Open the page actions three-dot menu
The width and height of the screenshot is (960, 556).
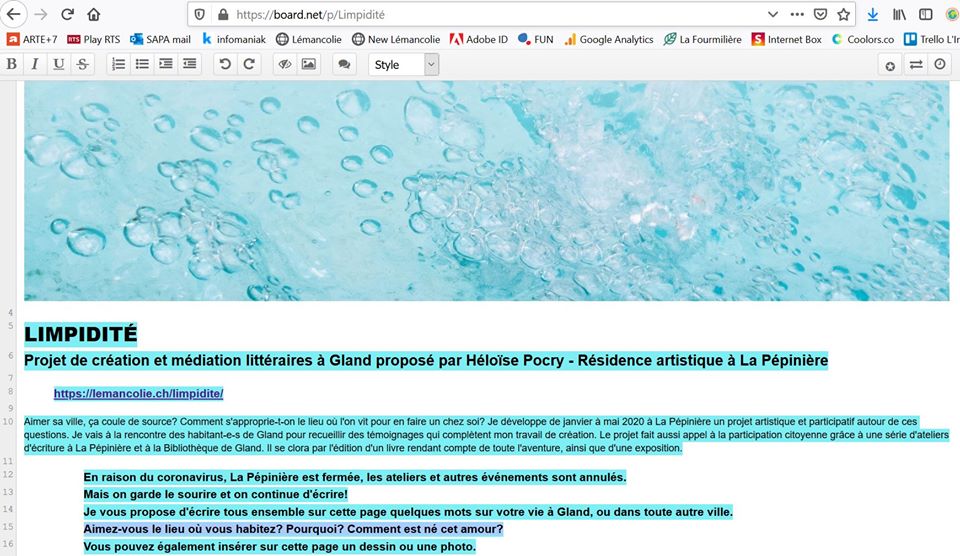(797, 15)
